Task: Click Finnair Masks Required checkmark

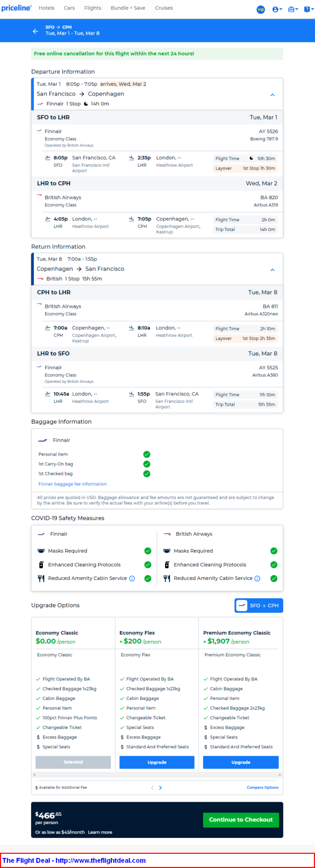Action: (148, 551)
